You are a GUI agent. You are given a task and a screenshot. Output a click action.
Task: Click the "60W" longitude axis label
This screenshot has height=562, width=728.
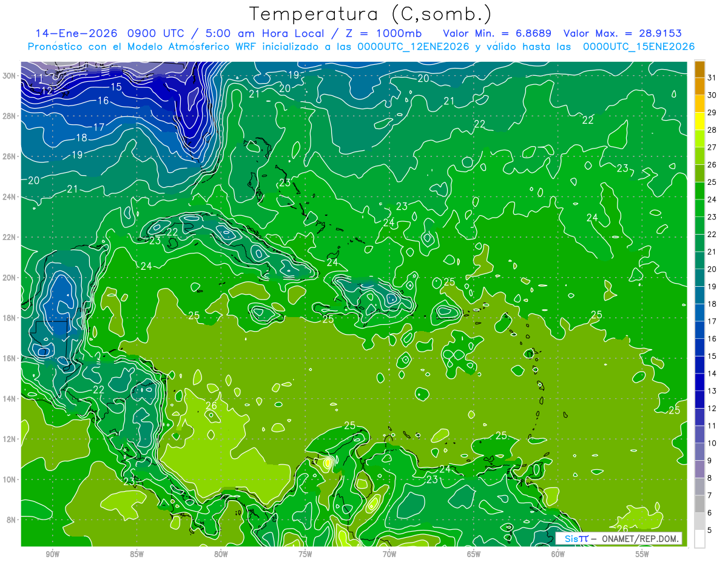tap(558, 554)
